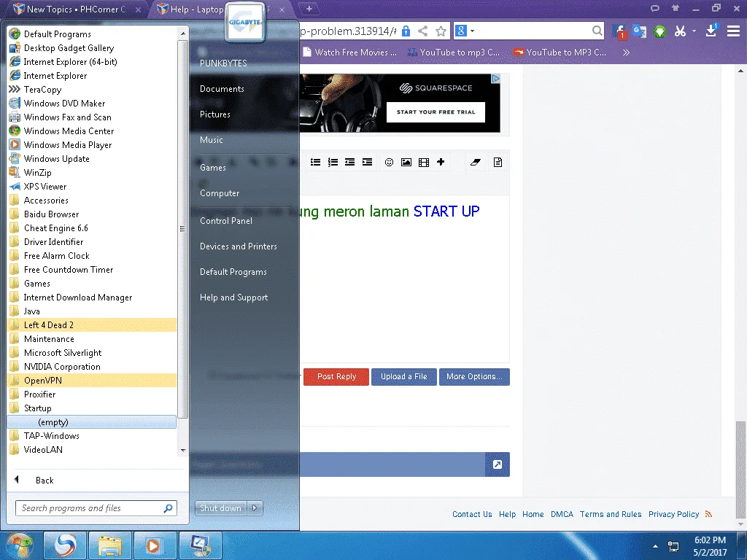Image resolution: width=747 pixels, height=560 pixels.
Task: Click the Windows Start orb
Action: [20, 545]
